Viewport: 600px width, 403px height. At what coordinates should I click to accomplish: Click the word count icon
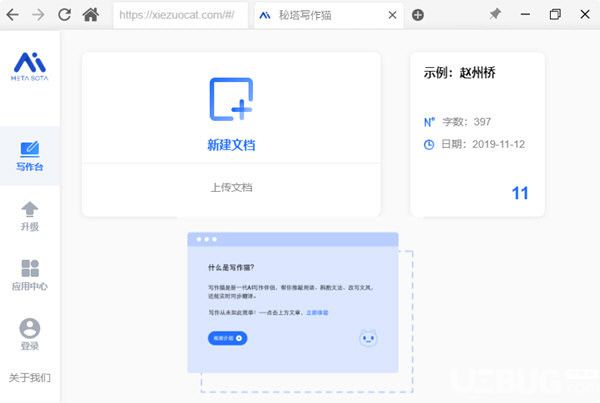429,122
